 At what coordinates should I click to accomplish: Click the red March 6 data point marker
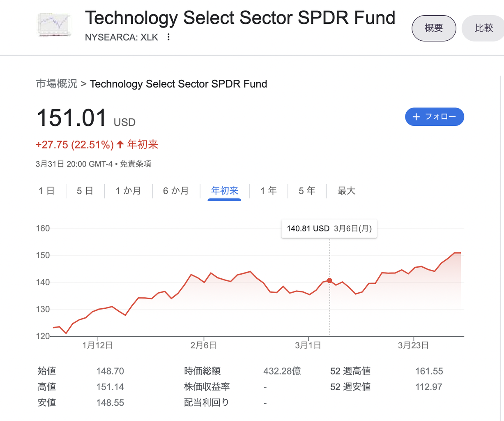click(329, 280)
